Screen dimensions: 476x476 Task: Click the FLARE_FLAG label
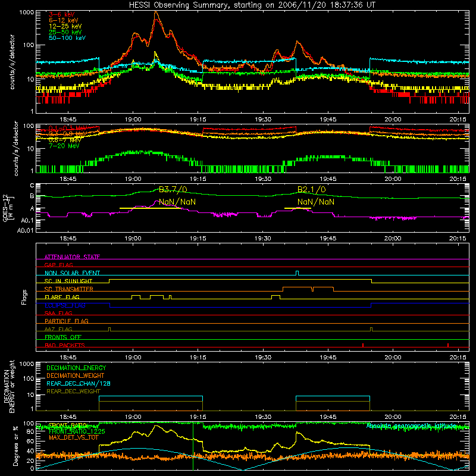point(62,297)
